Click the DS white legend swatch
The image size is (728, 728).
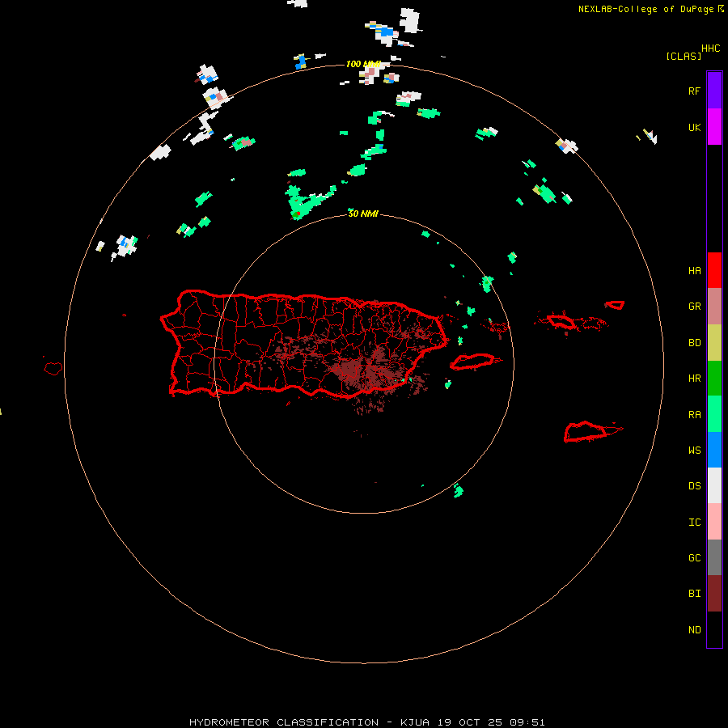click(x=714, y=485)
